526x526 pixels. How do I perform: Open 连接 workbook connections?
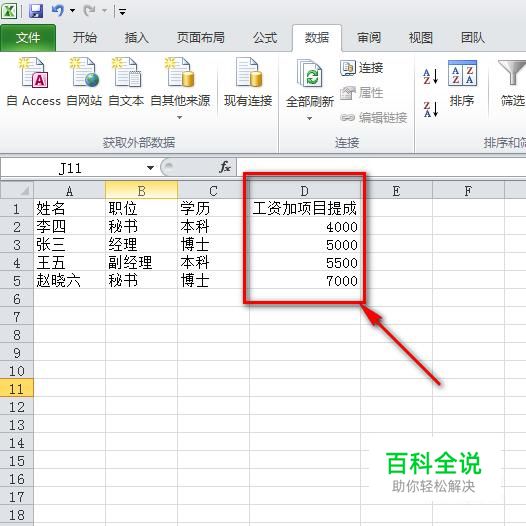coord(362,68)
